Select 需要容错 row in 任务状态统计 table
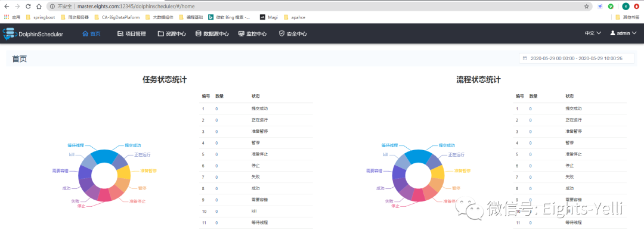The height and width of the screenshot is (239, 644). click(x=256, y=200)
